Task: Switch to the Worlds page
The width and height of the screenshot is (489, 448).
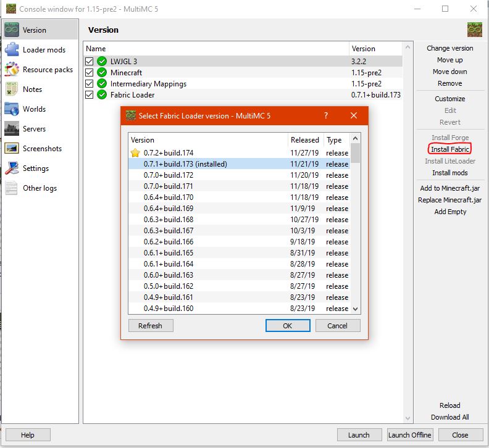Action: (x=41, y=109)
